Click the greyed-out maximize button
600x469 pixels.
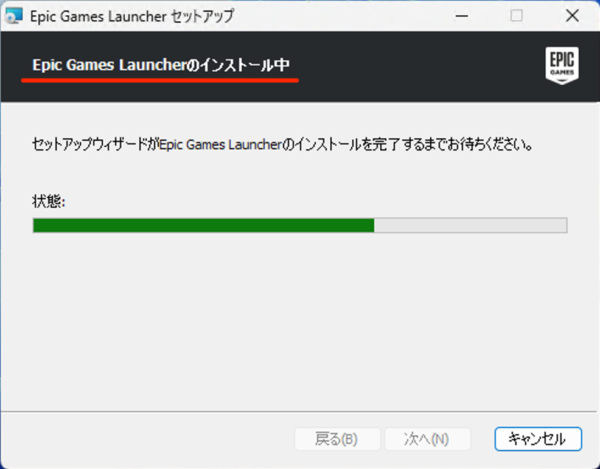[517, 16]
